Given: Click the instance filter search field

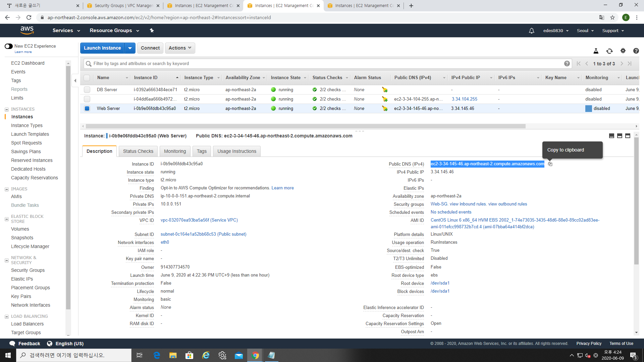Looking at the screenshot, I should tap(327, 64).
